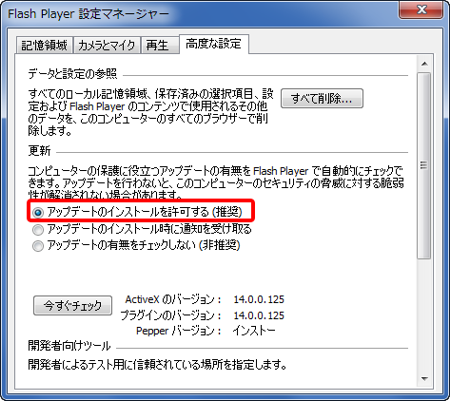Switch to the 記憶領域 tab

44,45
